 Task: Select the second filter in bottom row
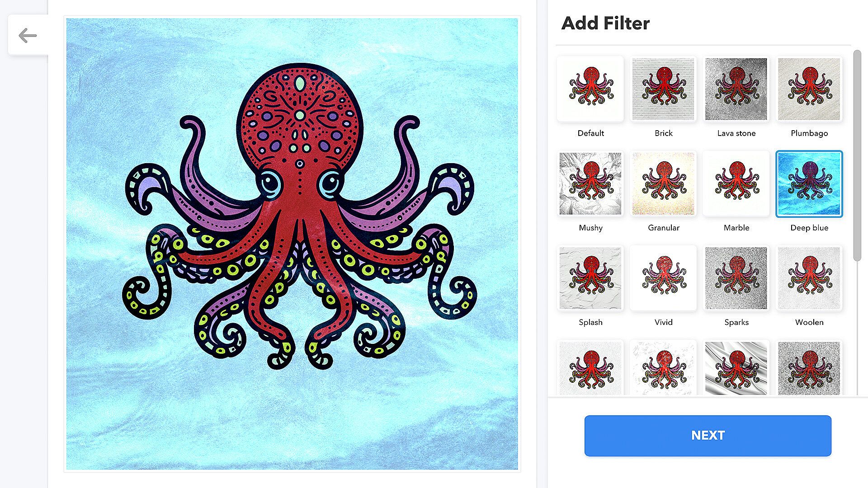click(663, 368)
